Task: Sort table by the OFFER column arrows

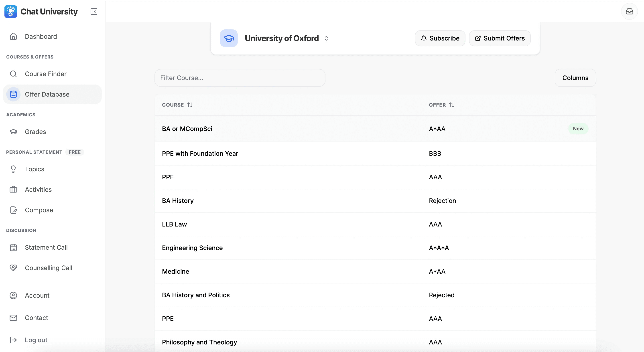Action: (452, 105)
